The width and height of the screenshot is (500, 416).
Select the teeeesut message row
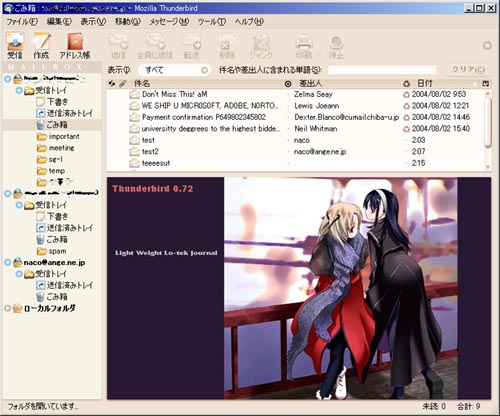[x=295, y=163]
